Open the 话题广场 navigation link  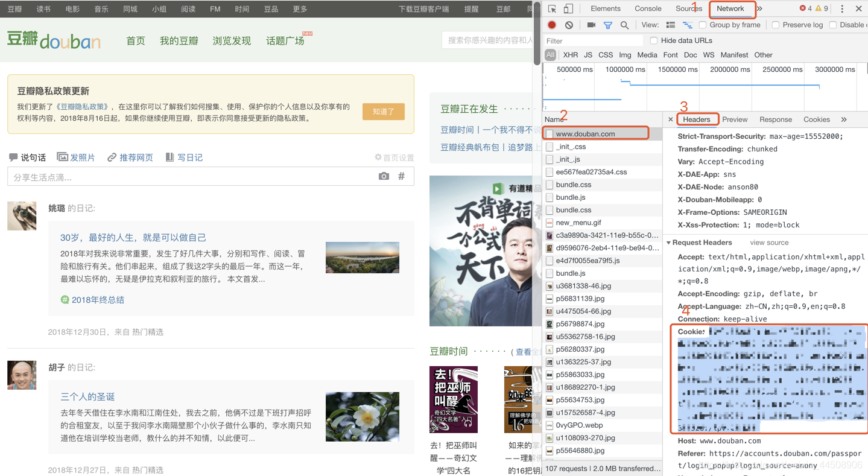click(x=285, y=41)
